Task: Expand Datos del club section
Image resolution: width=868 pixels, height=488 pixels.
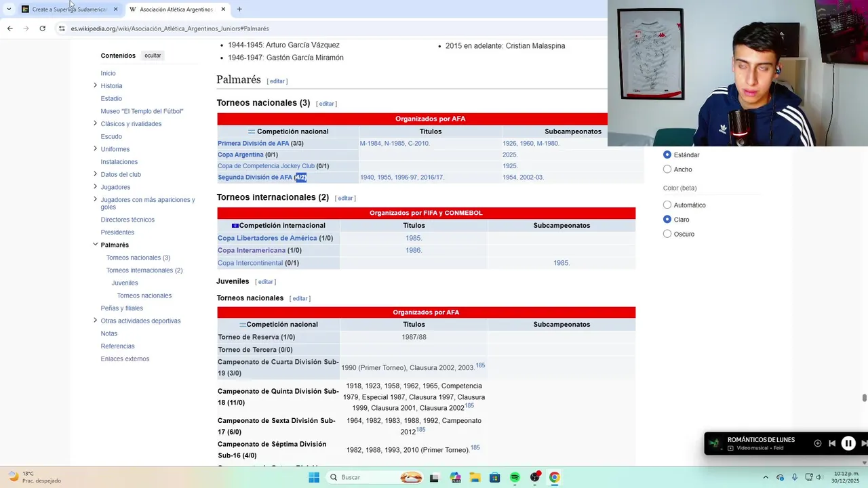Action: 95,174
